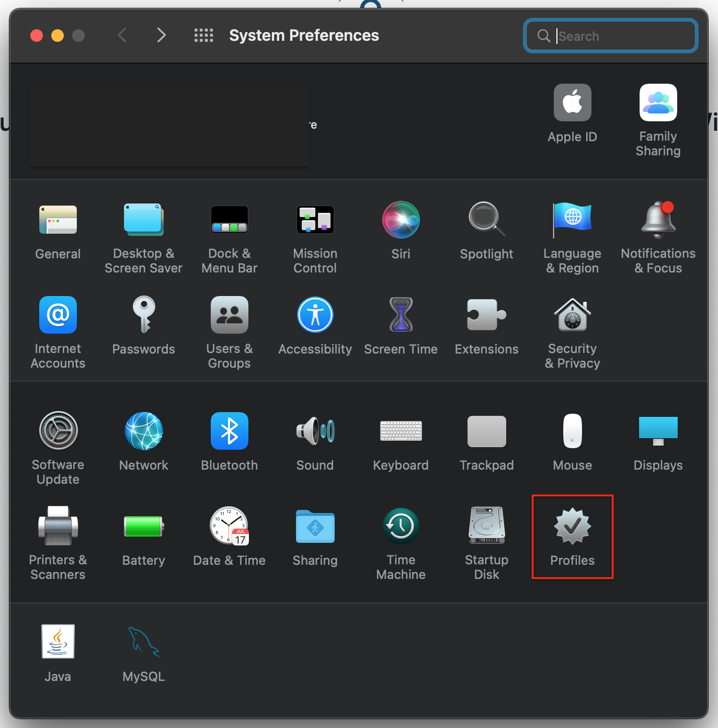The width and height of the screenshot is (718, 728).
Task: Open the Passwords pane
Action: pos(143,315)
